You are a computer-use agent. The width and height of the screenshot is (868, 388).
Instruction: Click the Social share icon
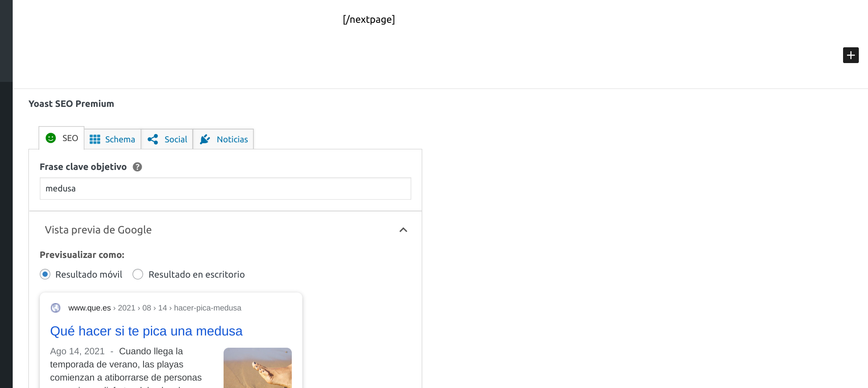point(153,139)
